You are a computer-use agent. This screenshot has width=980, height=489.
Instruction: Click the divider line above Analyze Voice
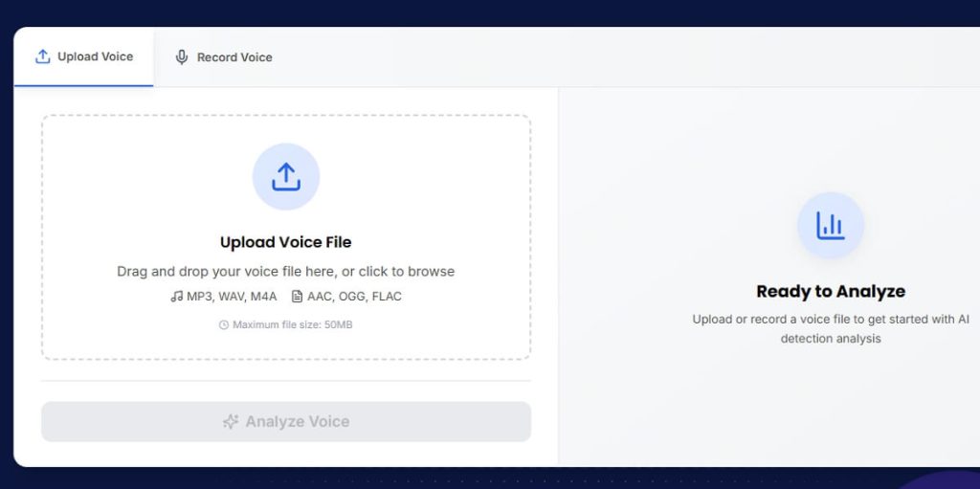285,381
